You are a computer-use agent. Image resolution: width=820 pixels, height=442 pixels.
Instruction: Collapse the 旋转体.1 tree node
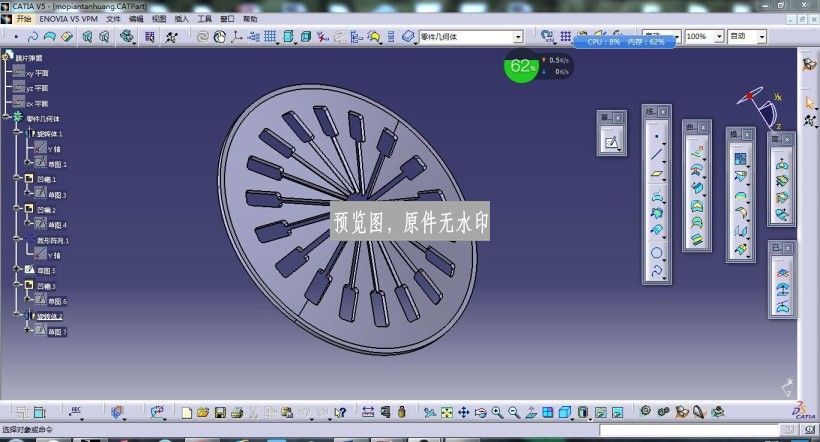(x=17, y=133)
